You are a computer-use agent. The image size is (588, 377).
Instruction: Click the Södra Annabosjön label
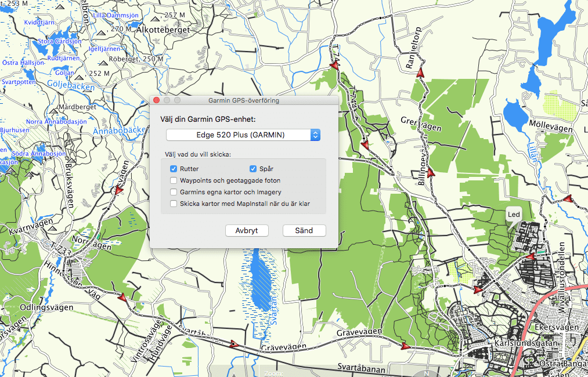[x=39, y=154]
